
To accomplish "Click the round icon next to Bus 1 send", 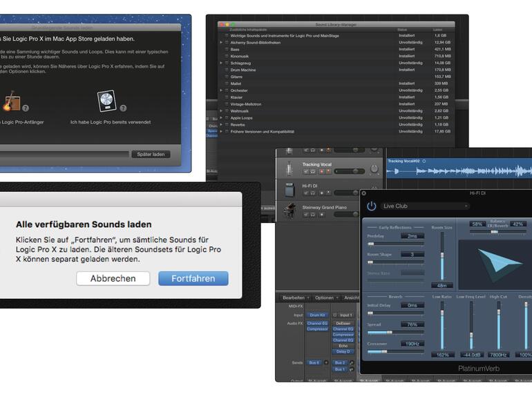I will (352, 369).
